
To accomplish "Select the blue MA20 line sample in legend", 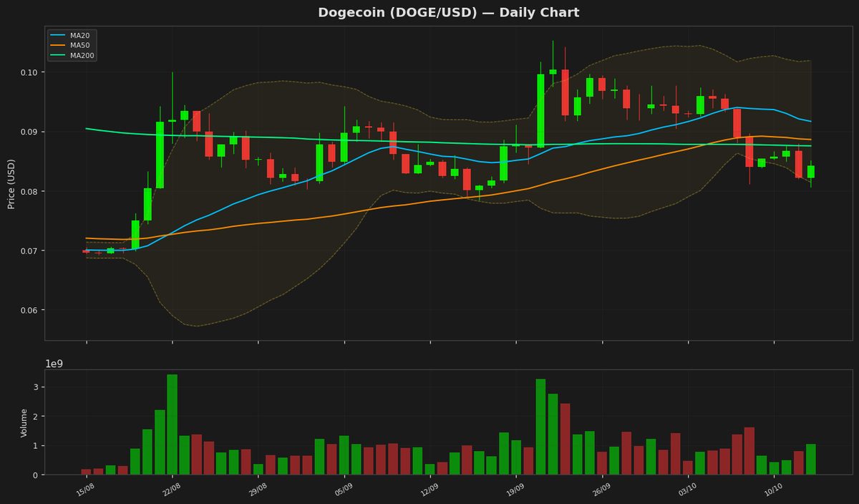I will (x=59, y=35).
